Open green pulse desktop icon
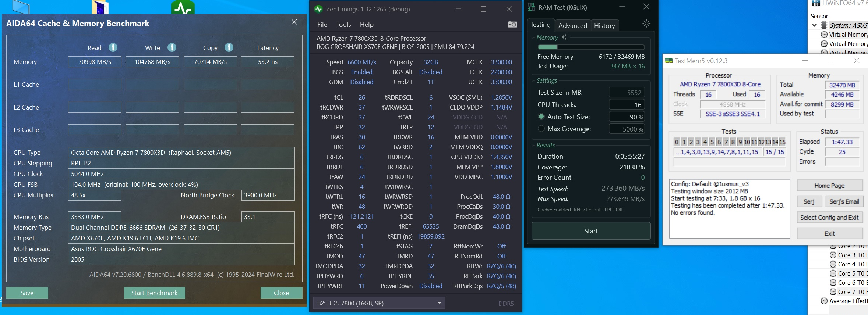This screenshot has width=868, height=315. pos(183,7)
